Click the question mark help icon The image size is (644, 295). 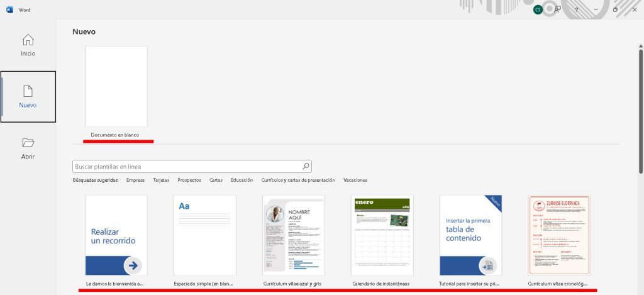point(576,10)
